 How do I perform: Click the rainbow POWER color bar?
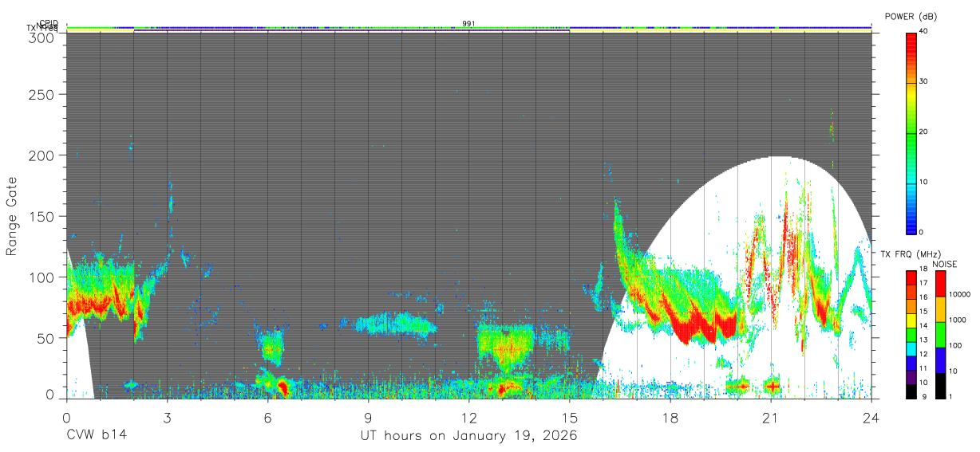click(911, 132)
